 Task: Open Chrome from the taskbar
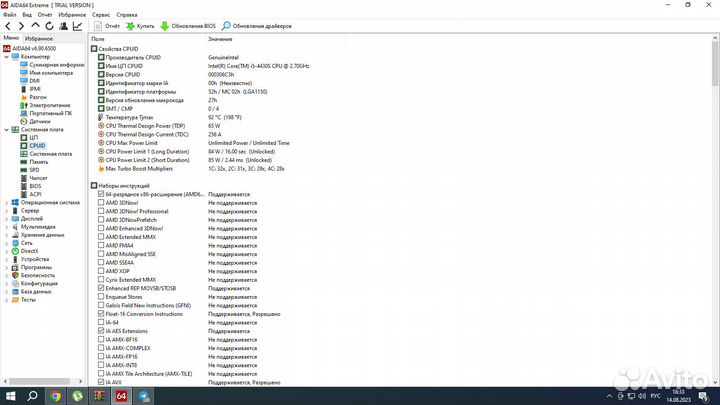[x=56, y=396]
